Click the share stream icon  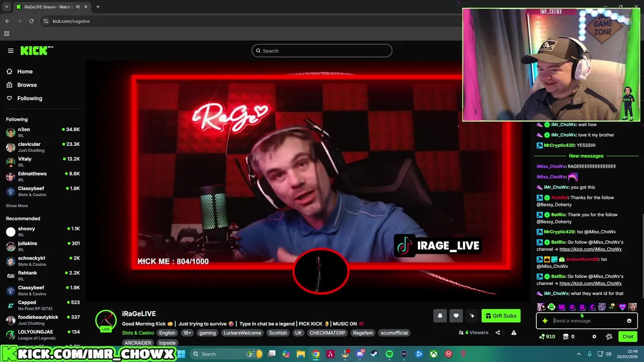pos(498,332)
